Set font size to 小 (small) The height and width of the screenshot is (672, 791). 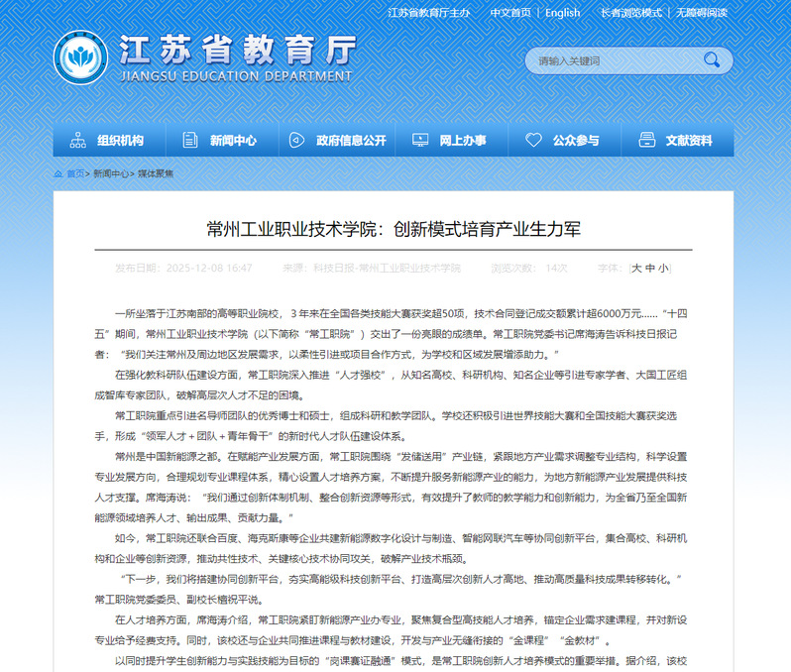(663, 269)
